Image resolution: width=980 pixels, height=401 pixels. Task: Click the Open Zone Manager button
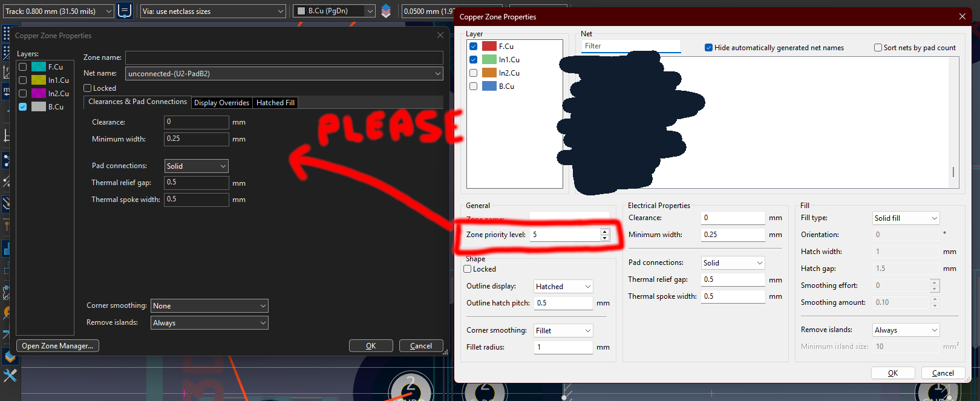[57, 346]
